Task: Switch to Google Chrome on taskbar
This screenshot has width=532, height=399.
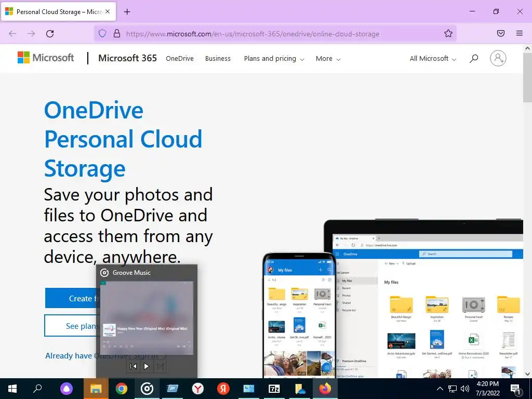Action: 121,389
